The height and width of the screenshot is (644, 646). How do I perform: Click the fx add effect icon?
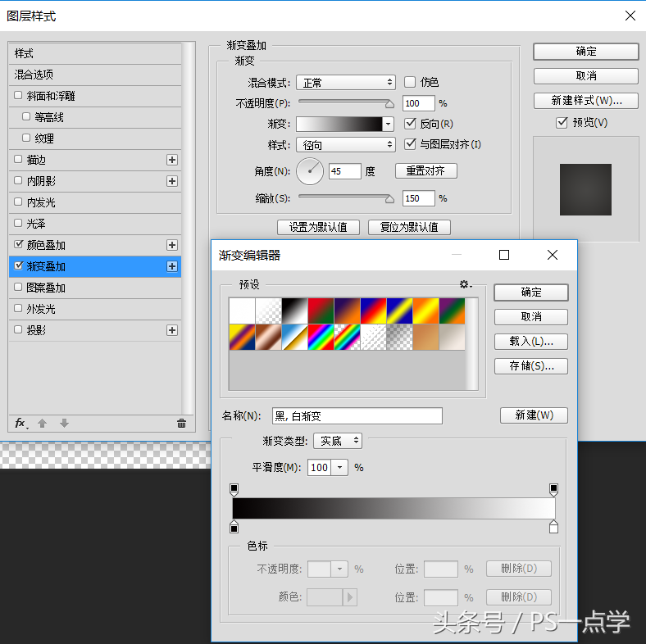coord(21,423)
